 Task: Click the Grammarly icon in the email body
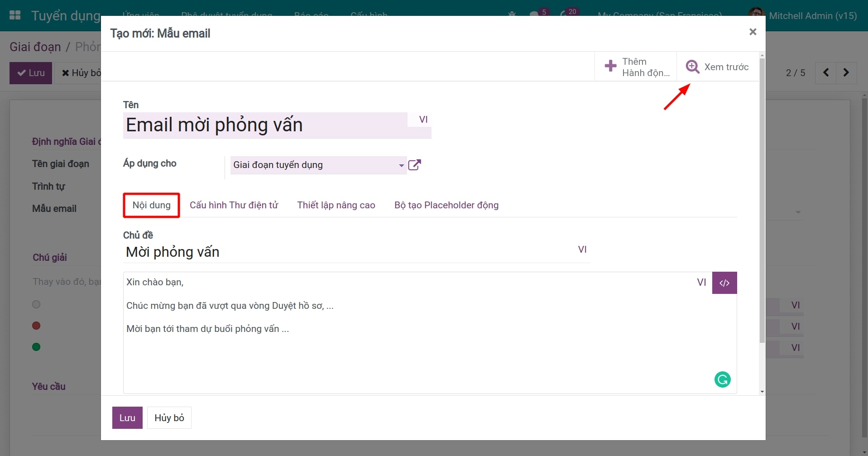722,379
